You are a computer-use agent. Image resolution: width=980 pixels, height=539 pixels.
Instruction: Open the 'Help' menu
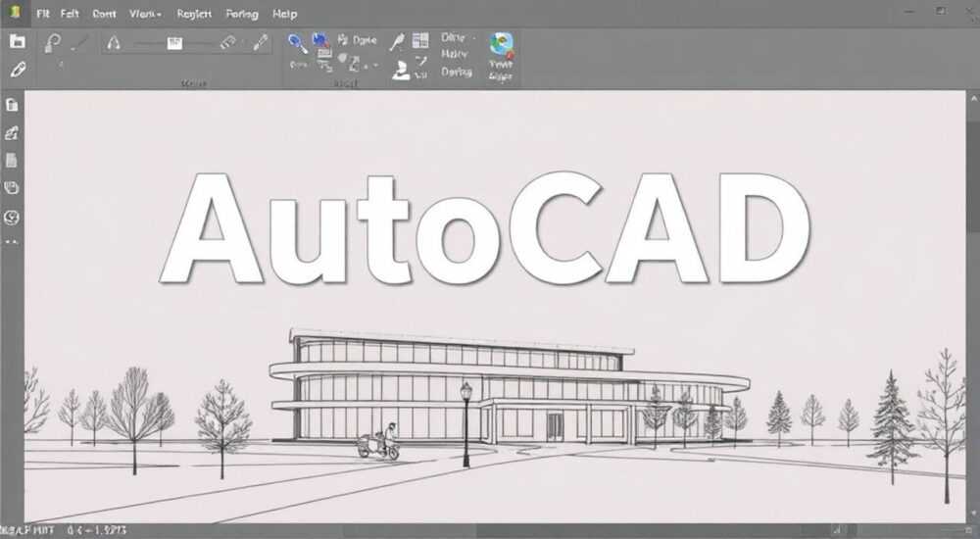tap(284, 13)
